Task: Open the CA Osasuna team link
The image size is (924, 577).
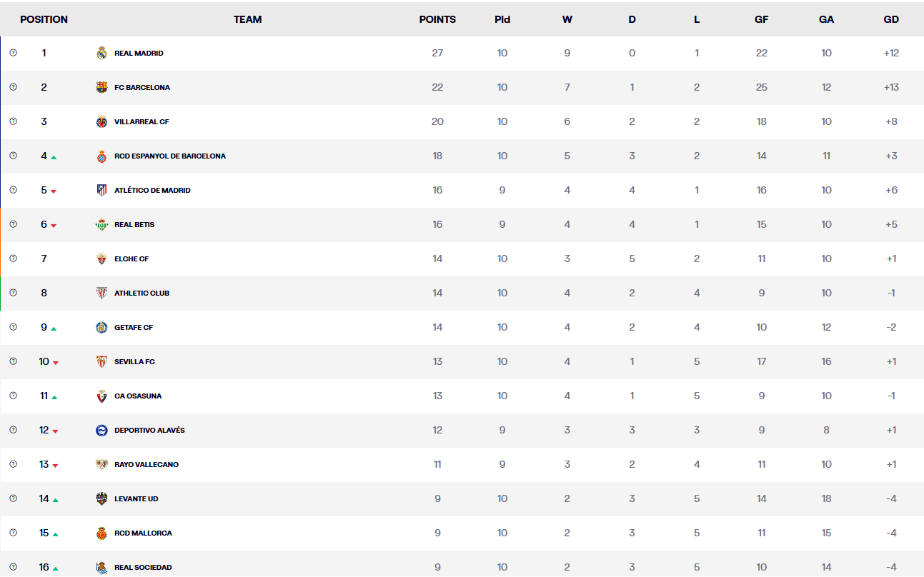Action: coord(138,396)
